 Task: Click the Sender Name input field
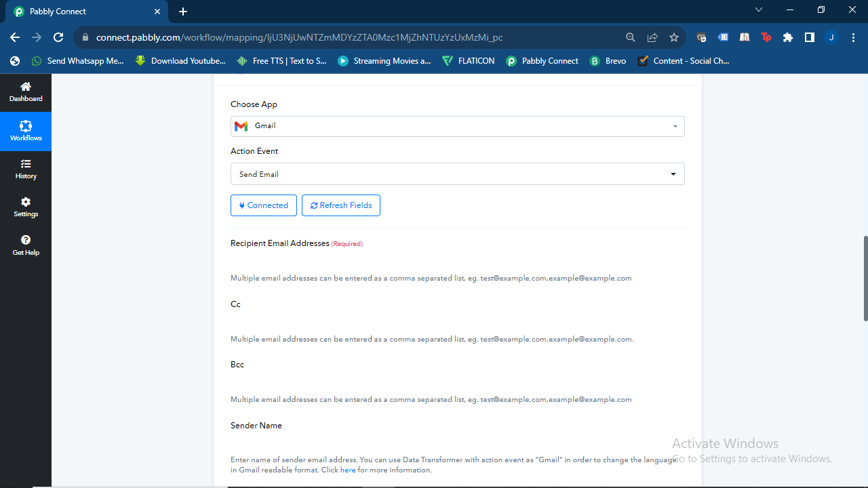[458, 443]
